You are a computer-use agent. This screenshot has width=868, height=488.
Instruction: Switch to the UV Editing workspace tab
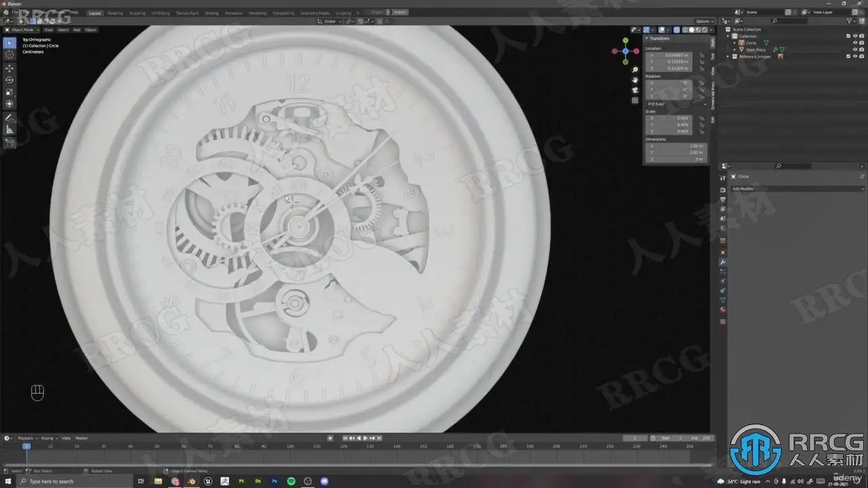(x=161, y=12)
